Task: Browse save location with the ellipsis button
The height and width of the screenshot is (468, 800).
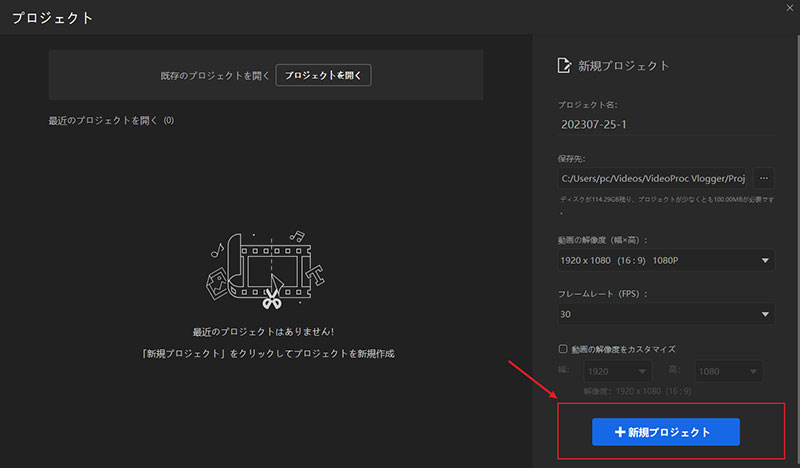Action: (x=764, y=178)
